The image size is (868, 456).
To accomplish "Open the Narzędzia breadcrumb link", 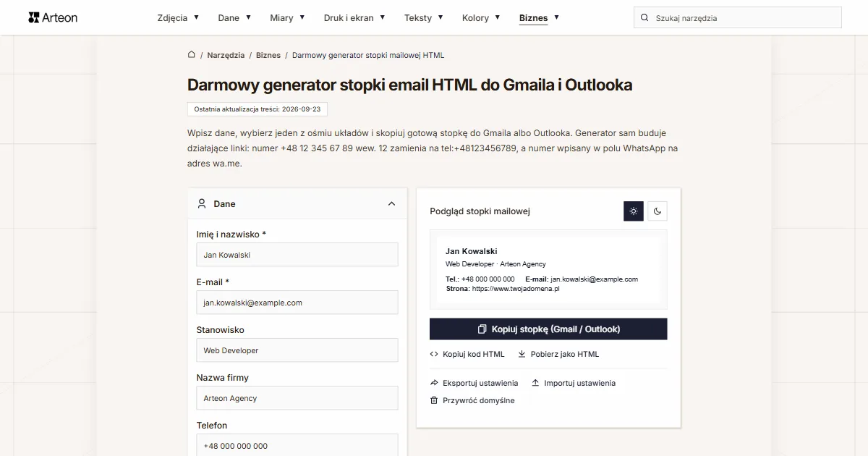I will [x=226, y=55].
